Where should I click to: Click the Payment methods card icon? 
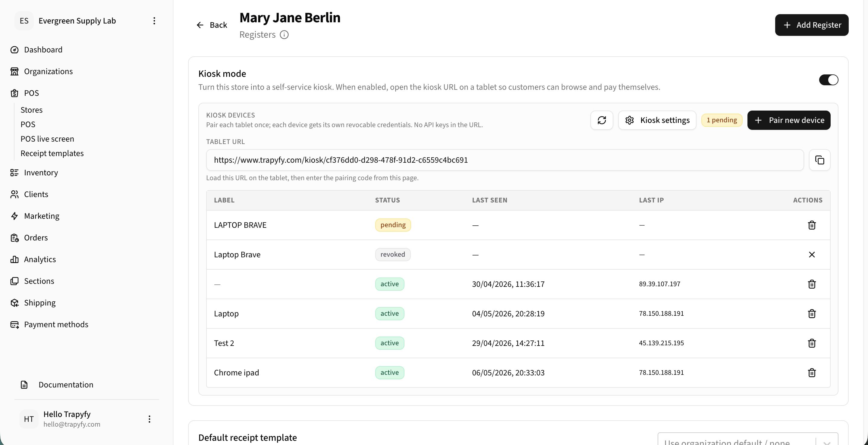14,324
